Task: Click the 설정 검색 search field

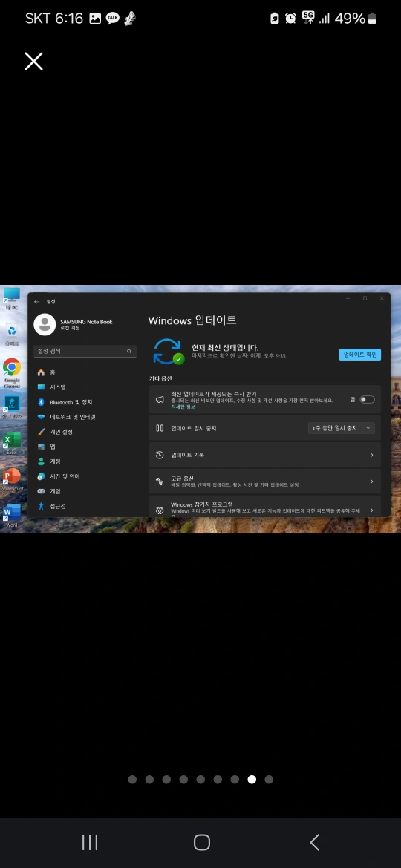Action: click(85, 351)
